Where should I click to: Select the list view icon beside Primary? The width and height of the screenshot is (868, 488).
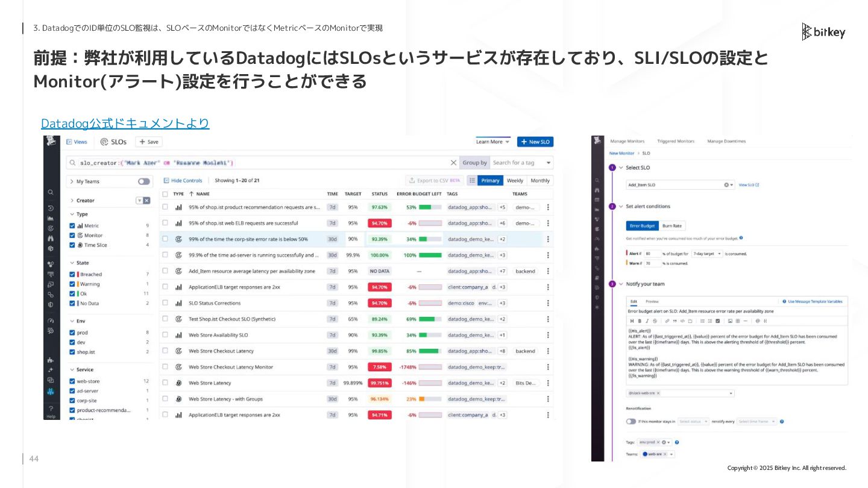472,180
